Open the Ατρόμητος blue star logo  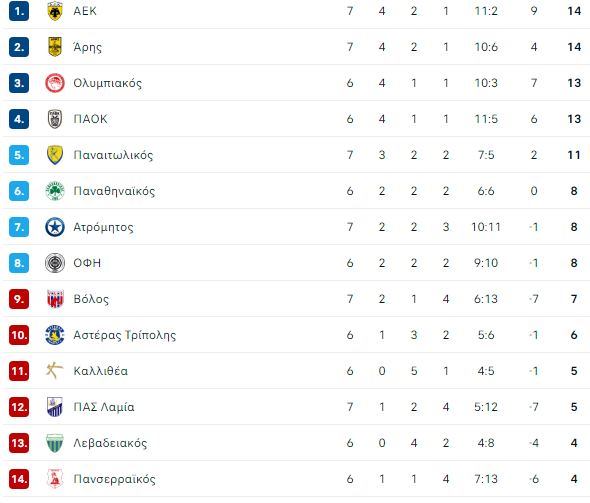[x=55, y=227]
